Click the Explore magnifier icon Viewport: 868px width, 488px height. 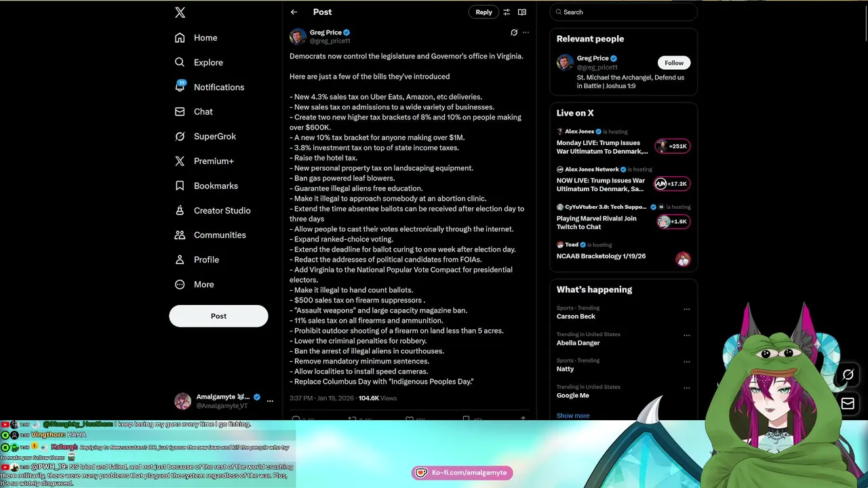(180, 62)
